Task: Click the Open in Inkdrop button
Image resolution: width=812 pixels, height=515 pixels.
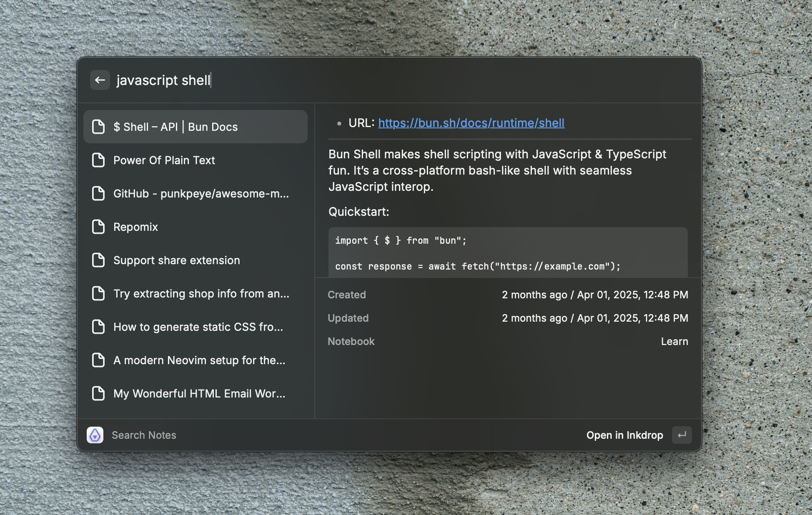Action: 625,435
